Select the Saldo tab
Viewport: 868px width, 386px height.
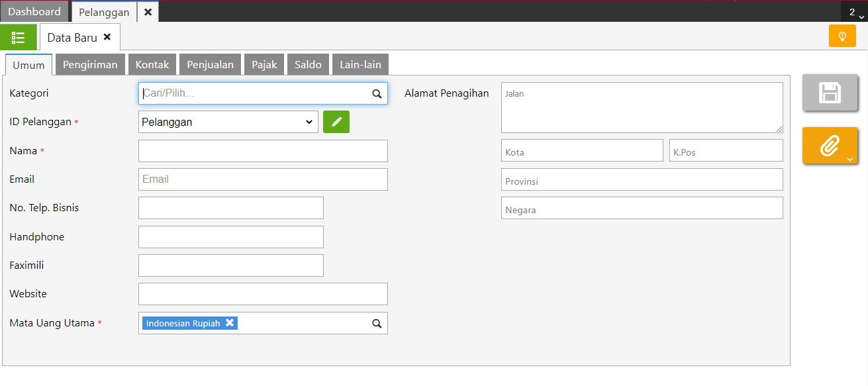[308, 64]
